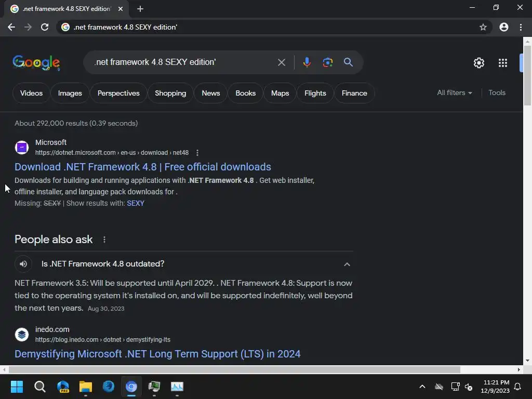
Task: Click the horizontal scrollbar thumb
Action: coord(234,369)
